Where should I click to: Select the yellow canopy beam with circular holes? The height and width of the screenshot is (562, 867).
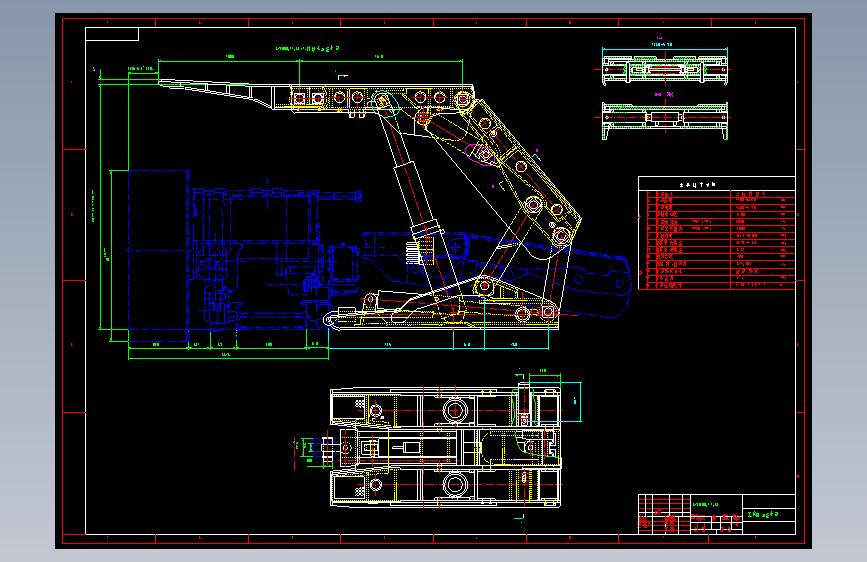coord(382,98)
